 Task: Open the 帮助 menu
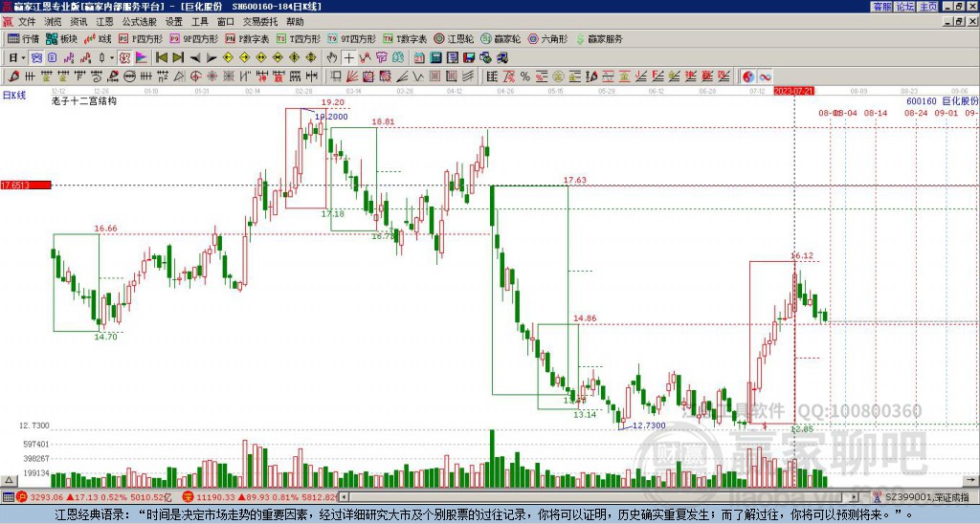point(295,22)
